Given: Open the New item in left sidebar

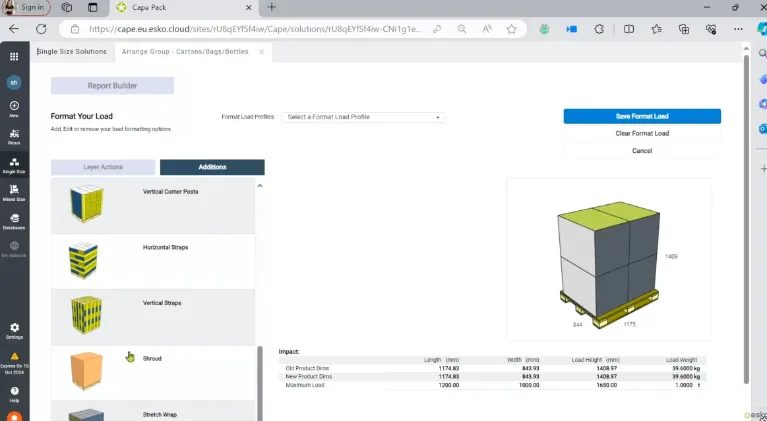Looking at the screenshot, I should (14, 108).
